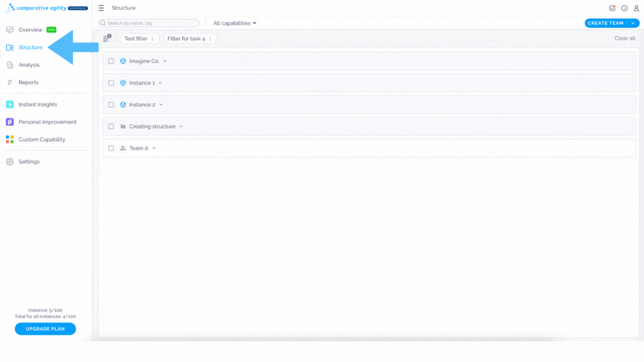Open the user profile icon

point(636,8)
